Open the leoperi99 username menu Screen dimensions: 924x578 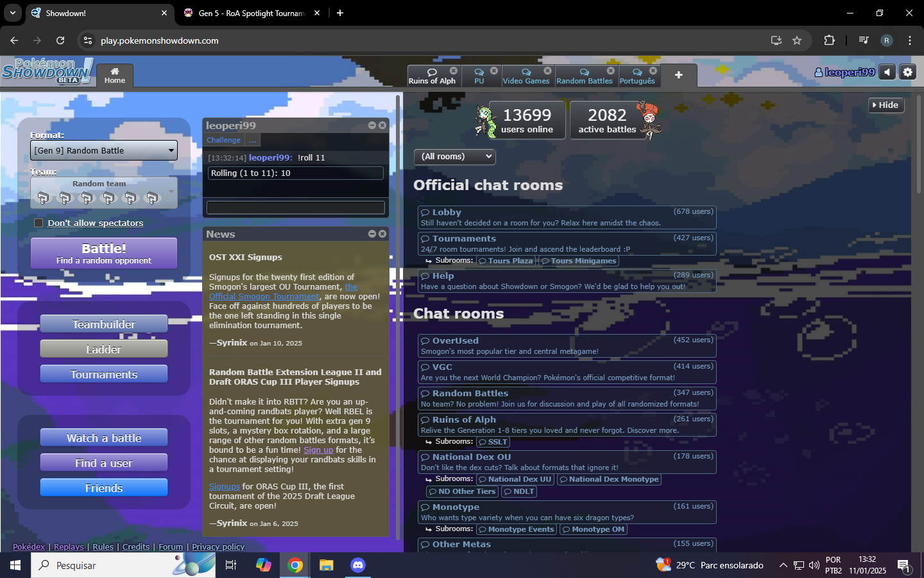[844, 73]
